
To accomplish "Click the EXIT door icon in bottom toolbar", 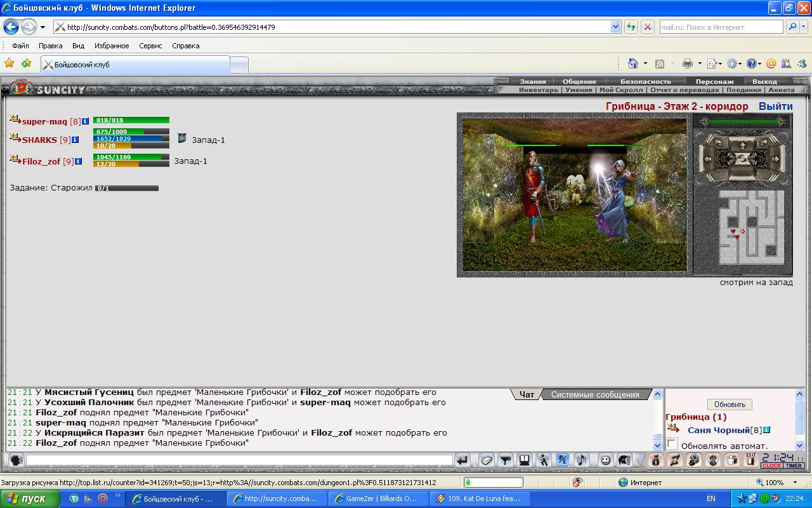I will (x=750, y=460).
